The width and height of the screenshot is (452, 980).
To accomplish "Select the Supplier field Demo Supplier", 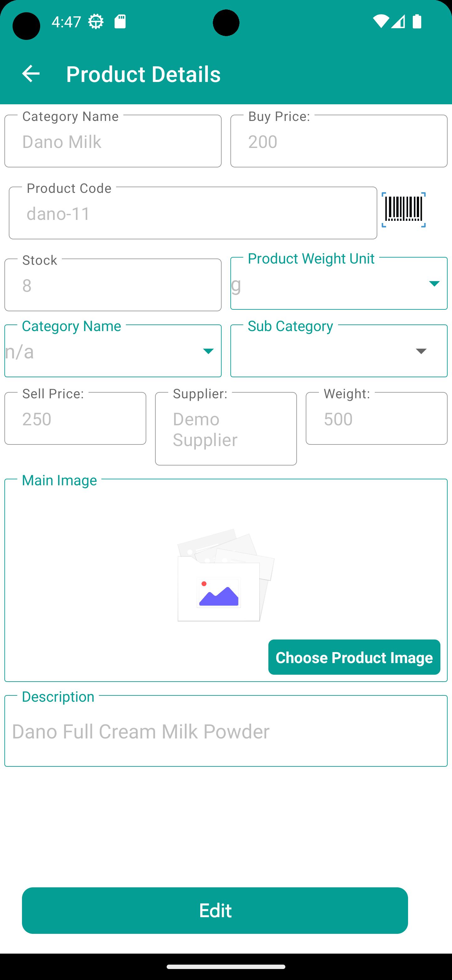I will [x=226, y=428].
